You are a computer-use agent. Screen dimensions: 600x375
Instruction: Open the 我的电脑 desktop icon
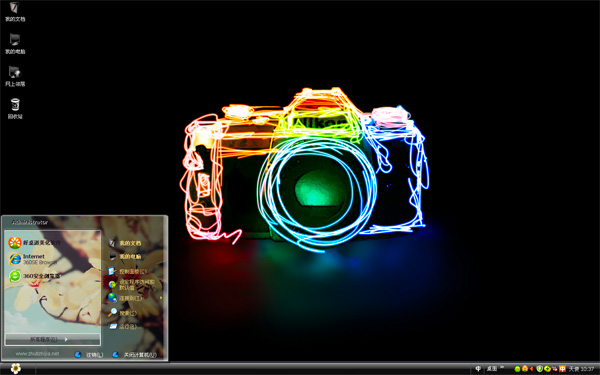15,44
